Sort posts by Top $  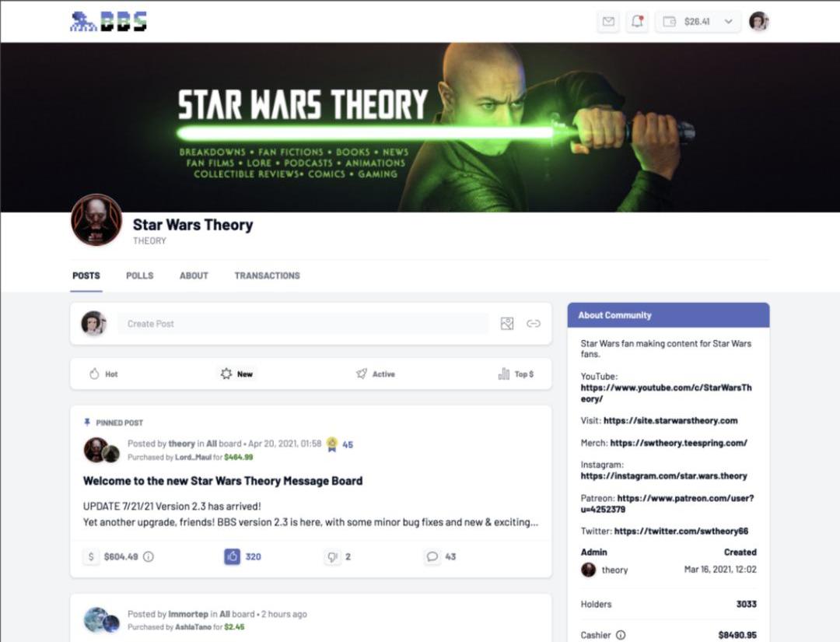(x=516, y=374)
